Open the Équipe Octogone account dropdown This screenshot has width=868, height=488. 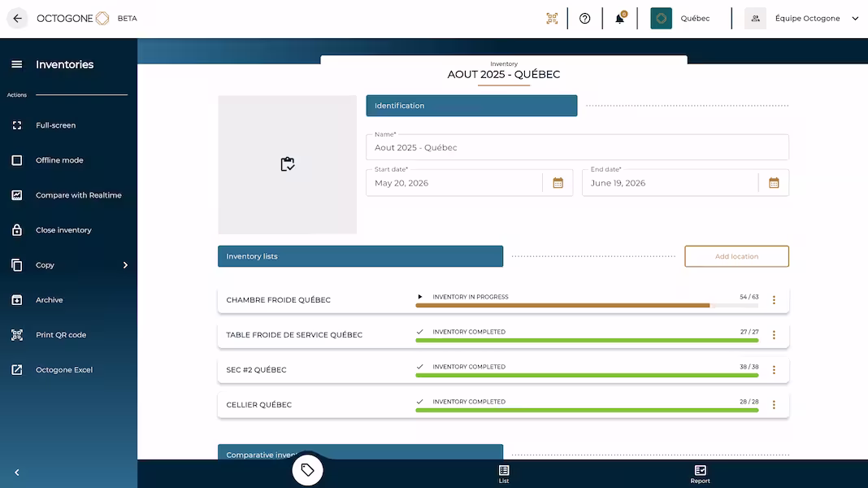(x=855, y=19)
